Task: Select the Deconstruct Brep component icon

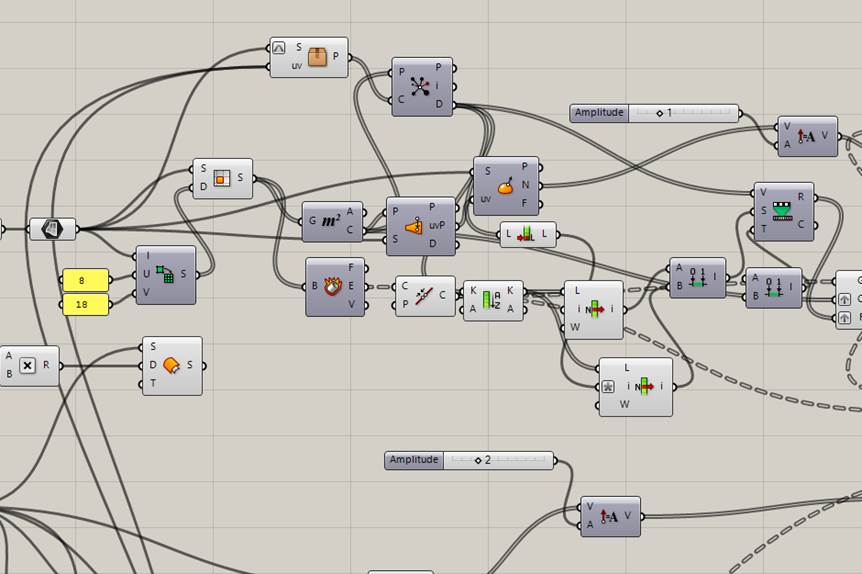Action: [x=335, y=287]
